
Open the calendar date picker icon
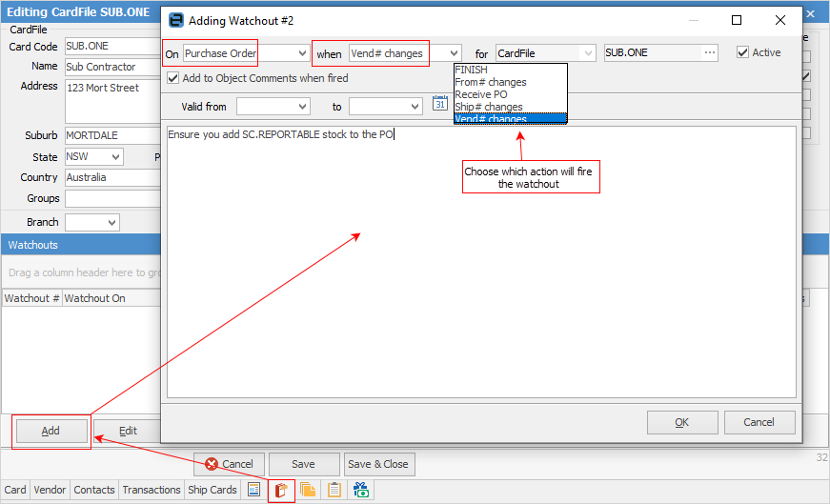(440, 103)
